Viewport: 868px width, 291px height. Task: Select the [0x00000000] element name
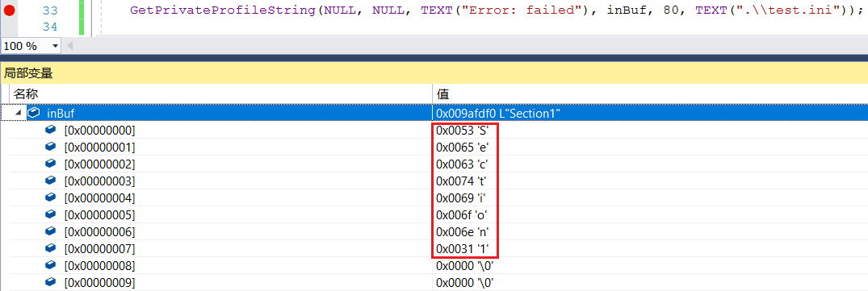[x=99, y=131]
